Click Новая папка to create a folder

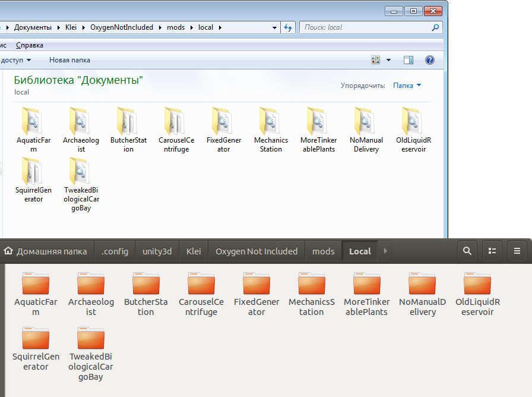click(69, 60)
